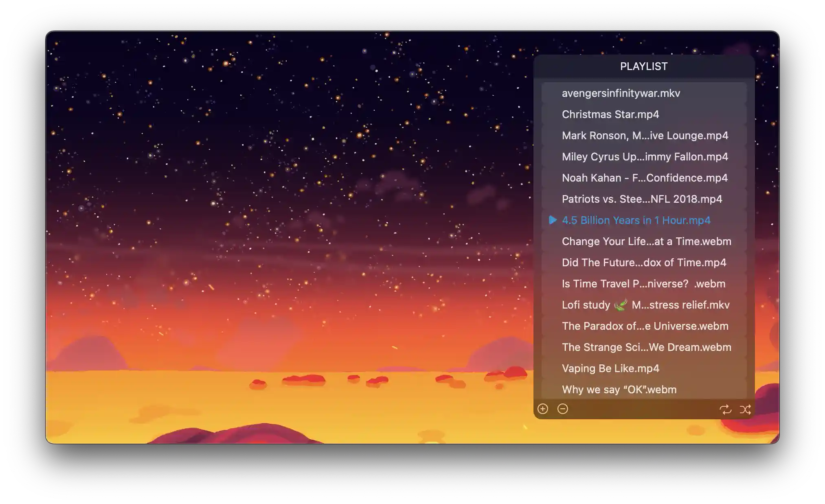Screen dimensions: 825x504
Task: Select Is Time Travel Possible webm entry
Action: coord(644,284)
